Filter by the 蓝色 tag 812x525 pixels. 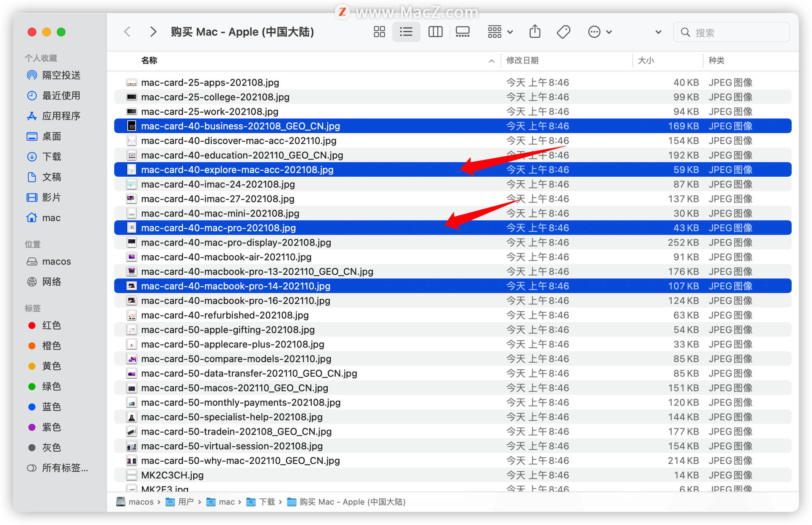coord(44,406)
